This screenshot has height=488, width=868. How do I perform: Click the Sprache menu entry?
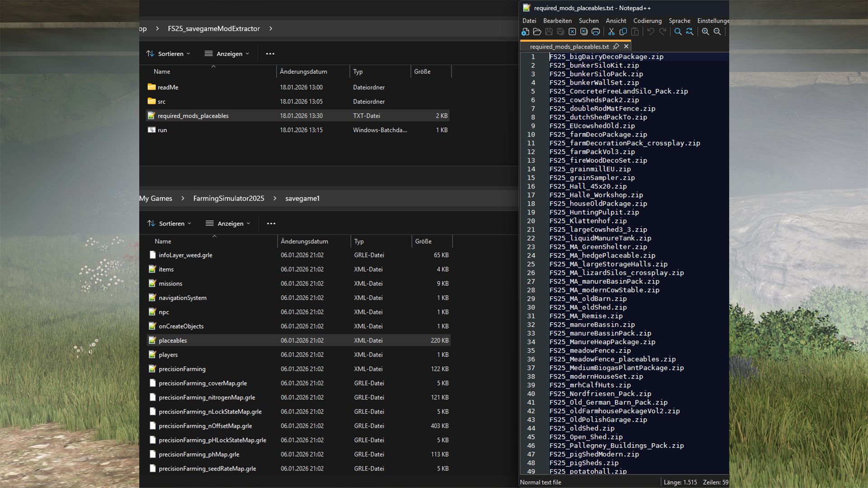point(679,21)
